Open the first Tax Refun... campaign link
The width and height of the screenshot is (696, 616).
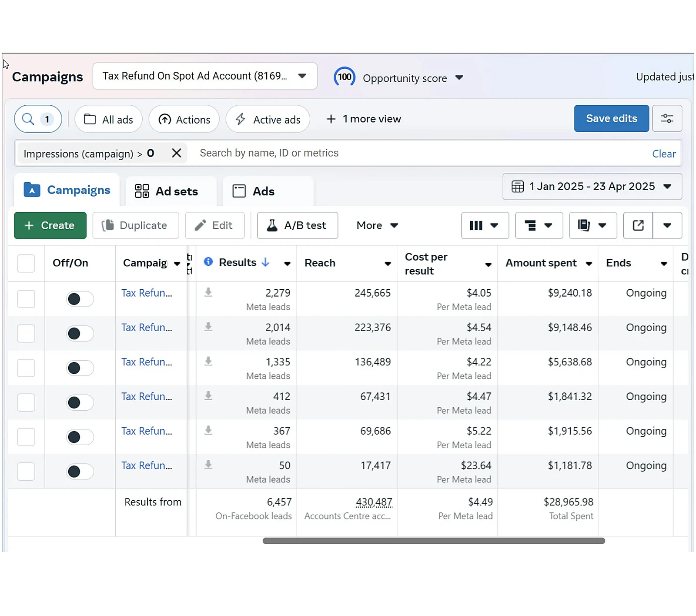[x=147, y=293]
